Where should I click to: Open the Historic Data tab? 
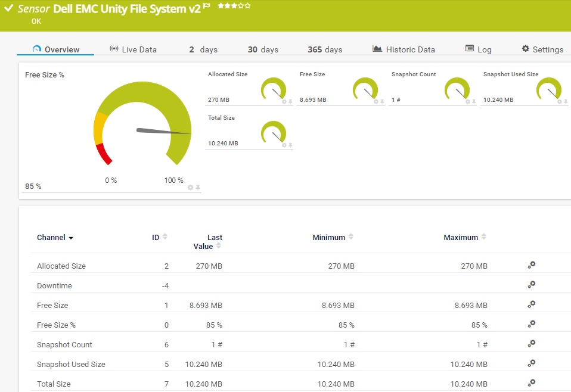[x=404, y=49]
